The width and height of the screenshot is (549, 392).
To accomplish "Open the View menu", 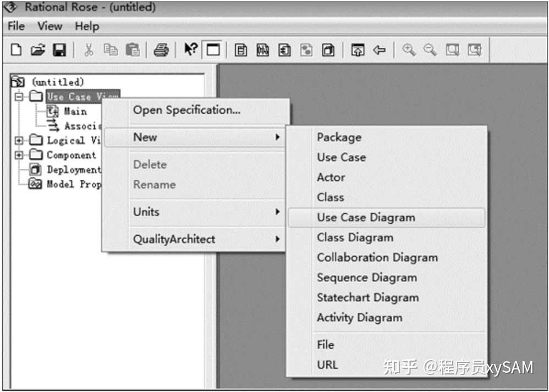I will pos(50,26).
